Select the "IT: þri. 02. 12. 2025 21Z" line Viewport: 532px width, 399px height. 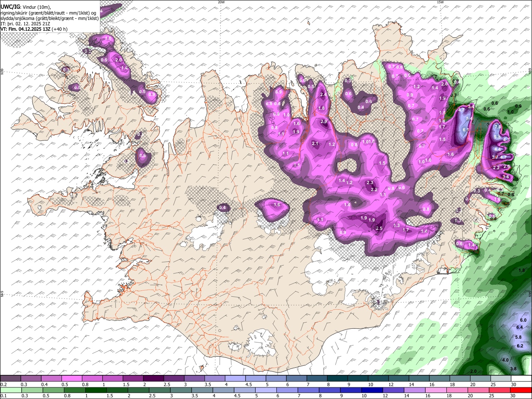pos(26,24)
